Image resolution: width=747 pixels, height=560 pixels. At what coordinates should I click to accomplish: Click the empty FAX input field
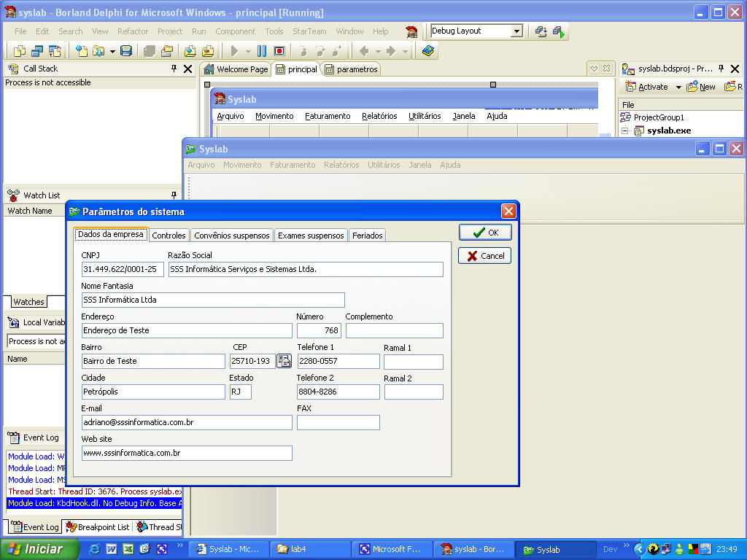click(x=338, y=422)
